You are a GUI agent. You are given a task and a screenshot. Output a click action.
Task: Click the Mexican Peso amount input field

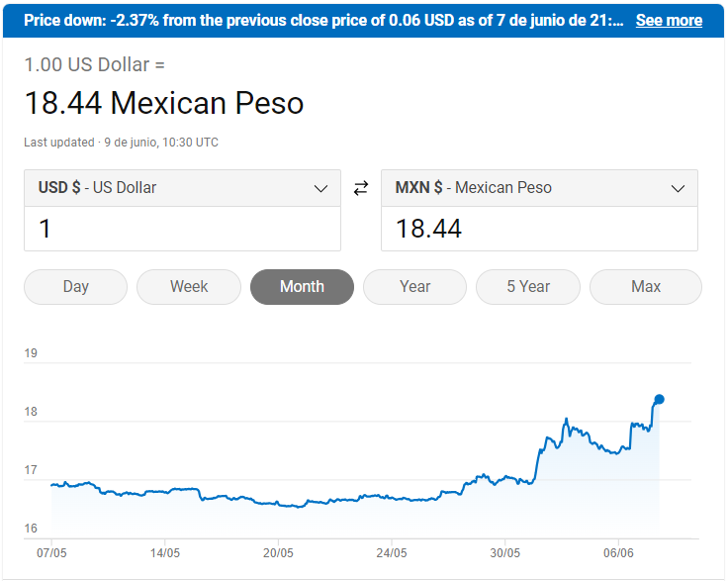coord(539,229)
